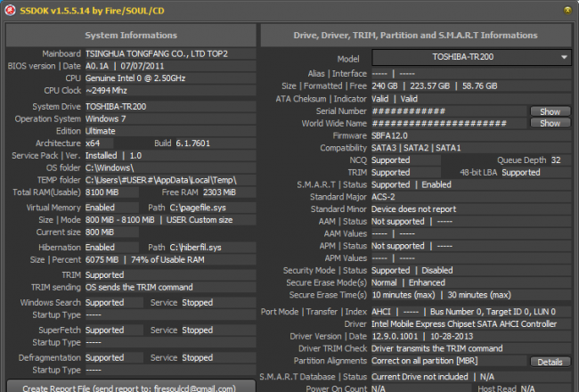Image resolution: width=579 pixels, height=392 pixels.
Task: Select Firmware value SBFA12.0
Action: click(389, 135)
